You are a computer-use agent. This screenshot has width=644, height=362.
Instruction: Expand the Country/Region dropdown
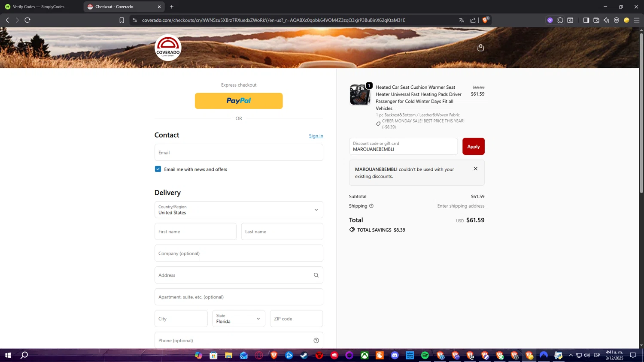239,210
